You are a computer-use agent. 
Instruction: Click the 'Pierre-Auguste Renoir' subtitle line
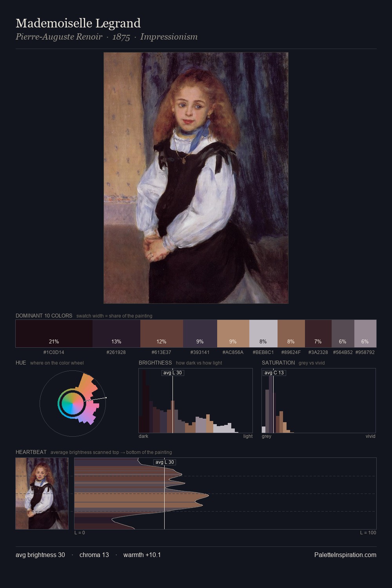(107, 37)
